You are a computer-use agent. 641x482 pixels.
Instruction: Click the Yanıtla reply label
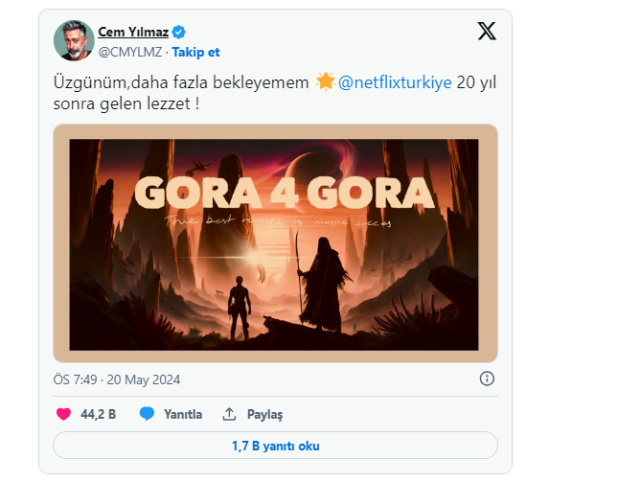pyautogui.click(x=183, y=414)
